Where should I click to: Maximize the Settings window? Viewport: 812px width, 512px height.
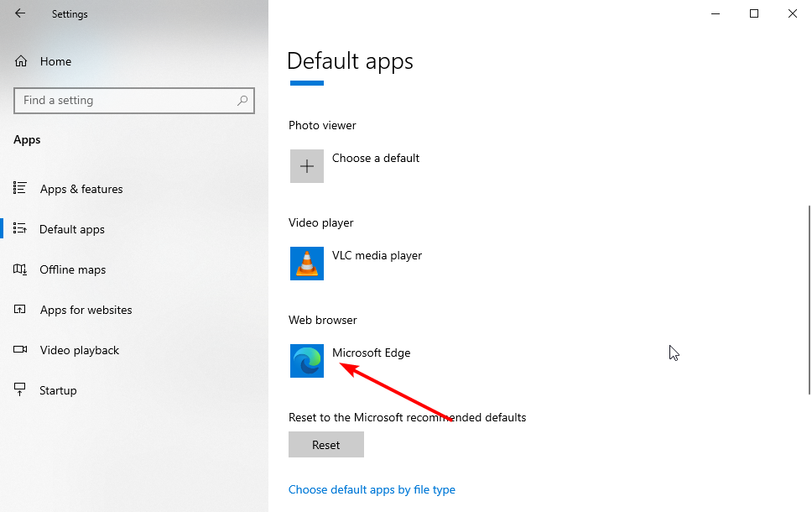point(754,13)
